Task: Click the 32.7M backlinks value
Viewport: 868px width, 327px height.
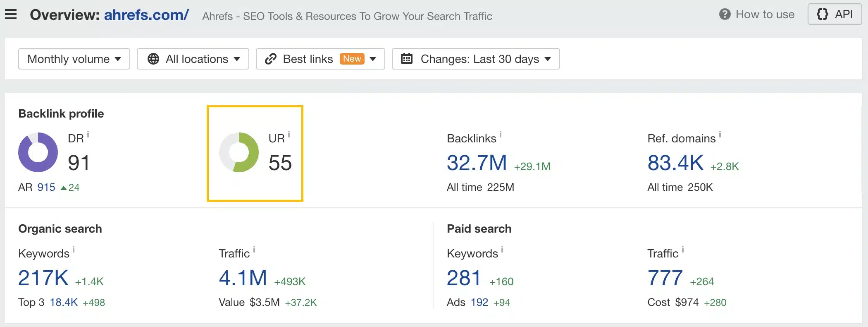Action: pos(477,163)
